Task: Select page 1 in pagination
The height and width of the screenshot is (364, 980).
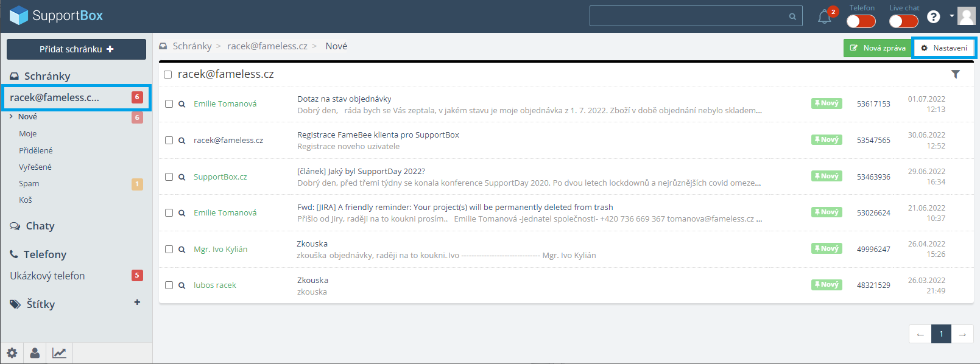Action: tap(941, 334)
